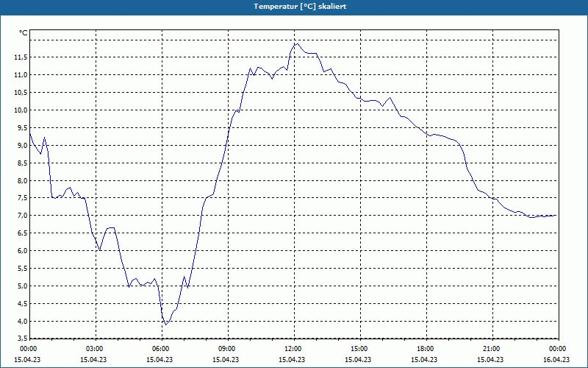
Task: Click the '°C' unit label on the axis
Action: [24, 33]
